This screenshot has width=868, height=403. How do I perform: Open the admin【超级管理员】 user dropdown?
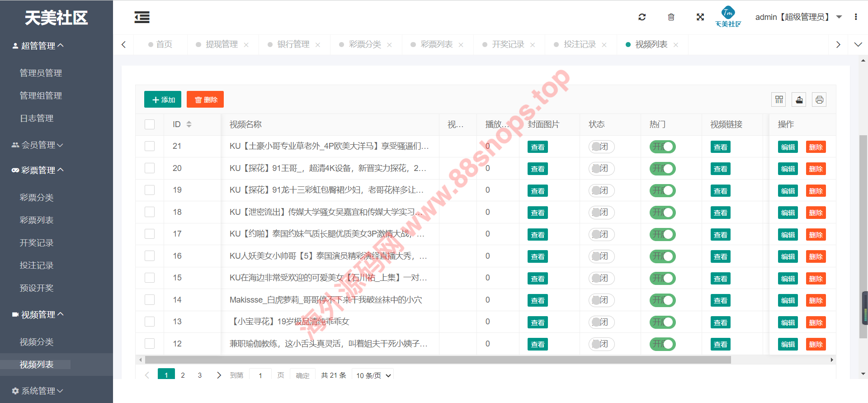coord(798,17)
